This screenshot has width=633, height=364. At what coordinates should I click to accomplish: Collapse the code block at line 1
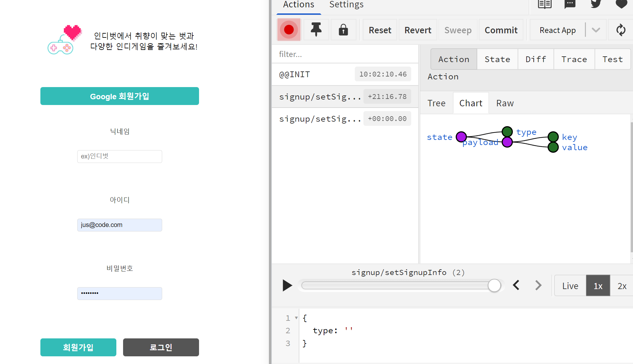tap(296, 318)
